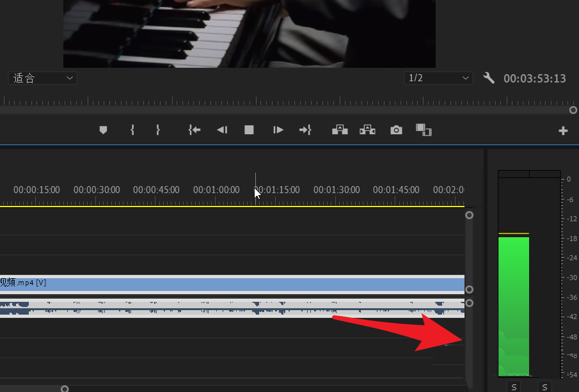The width and height of the screenshot is (579, 392).
Task: Solo the right audio meter channel
Action: point(544,387)
